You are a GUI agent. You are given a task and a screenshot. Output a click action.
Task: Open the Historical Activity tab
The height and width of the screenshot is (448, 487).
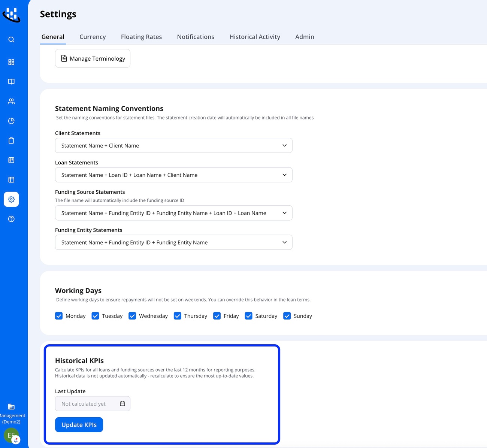[255, 37]
